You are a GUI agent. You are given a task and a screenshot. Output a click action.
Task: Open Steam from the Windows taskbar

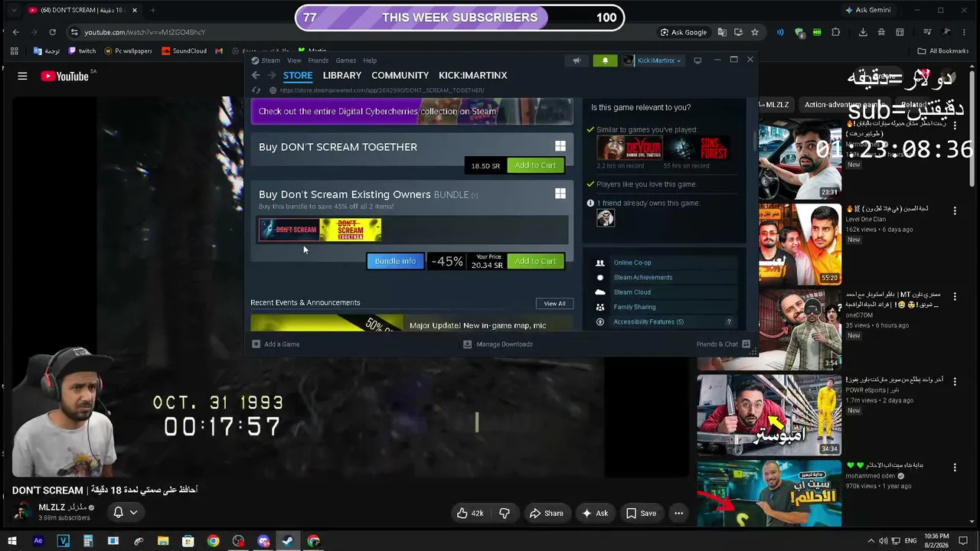tap(288, 541)
